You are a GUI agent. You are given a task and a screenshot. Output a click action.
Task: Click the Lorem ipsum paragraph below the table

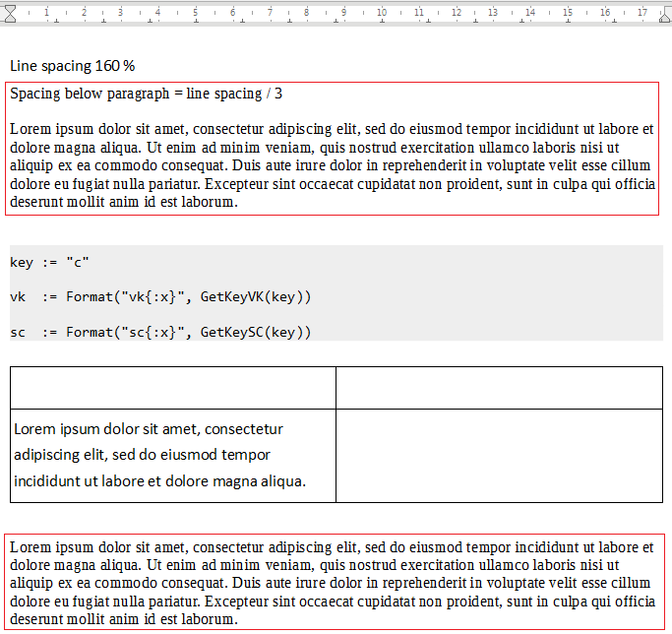[x=333, y=583]
